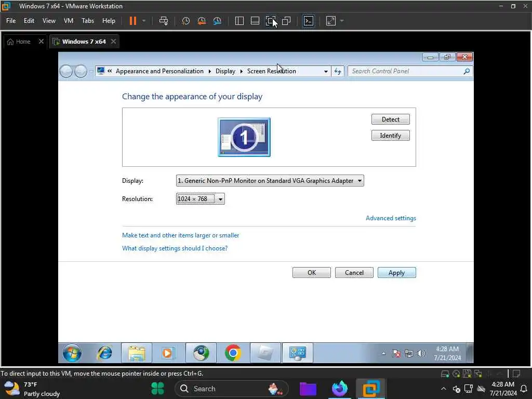532x399 pixels.
Task: Open Windows Media Player in guest taskbar
Action: [x=167, y=353]
